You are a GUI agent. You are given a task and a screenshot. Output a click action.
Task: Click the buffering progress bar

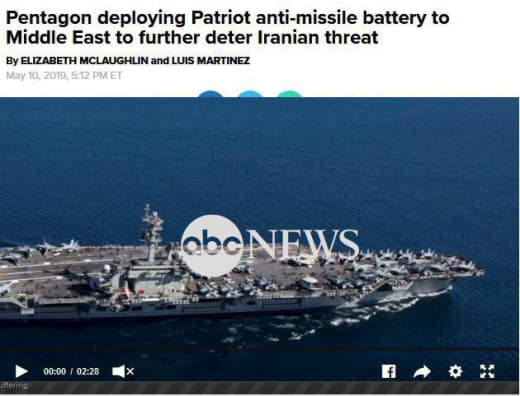(x=259, y=387)
